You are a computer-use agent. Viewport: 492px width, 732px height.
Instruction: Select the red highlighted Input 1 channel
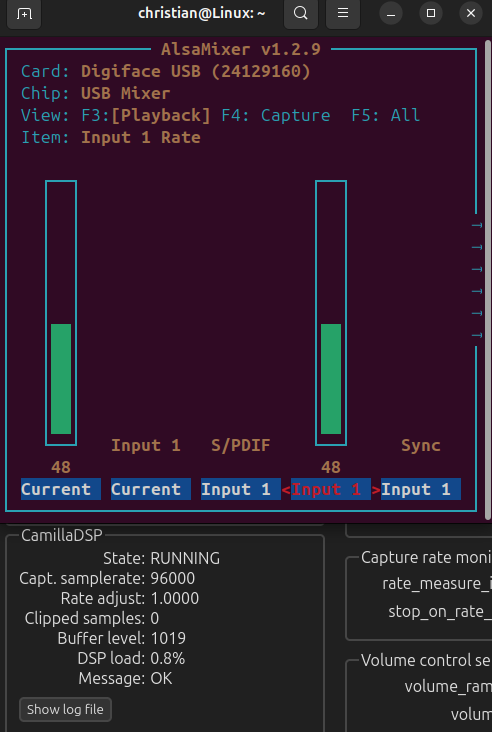(331, 489)
